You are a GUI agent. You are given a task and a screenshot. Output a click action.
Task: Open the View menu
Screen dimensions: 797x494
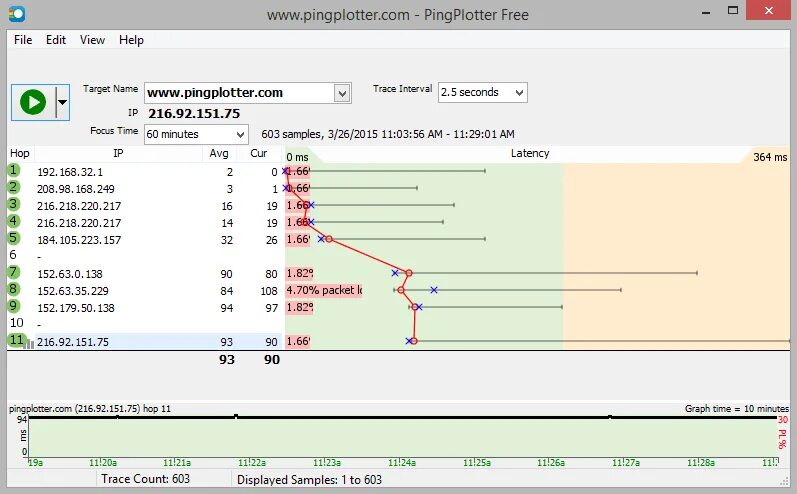[92, 40]
